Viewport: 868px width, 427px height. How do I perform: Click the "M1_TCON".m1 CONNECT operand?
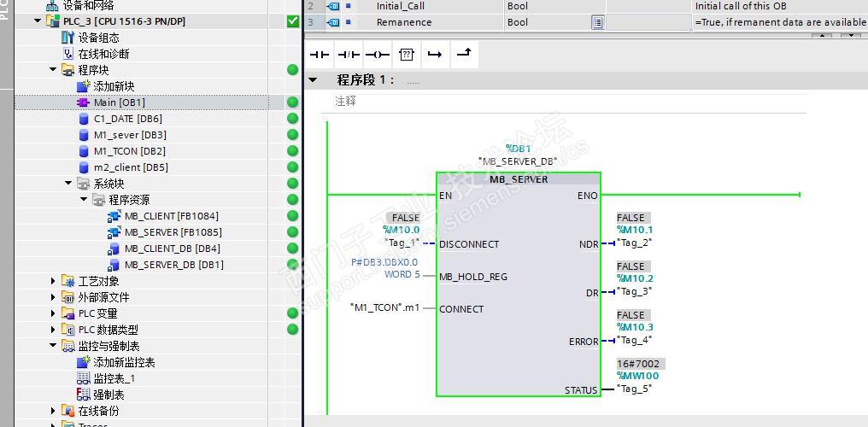384,308
